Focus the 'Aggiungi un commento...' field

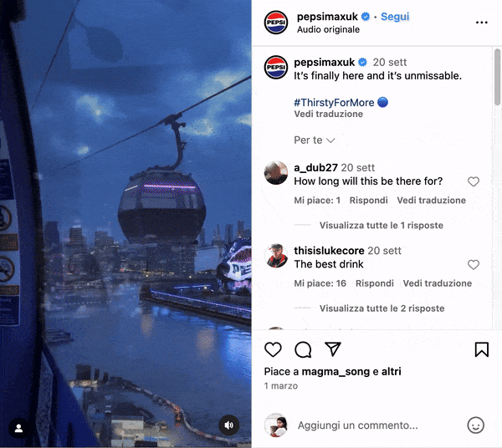tap(357, 425)
